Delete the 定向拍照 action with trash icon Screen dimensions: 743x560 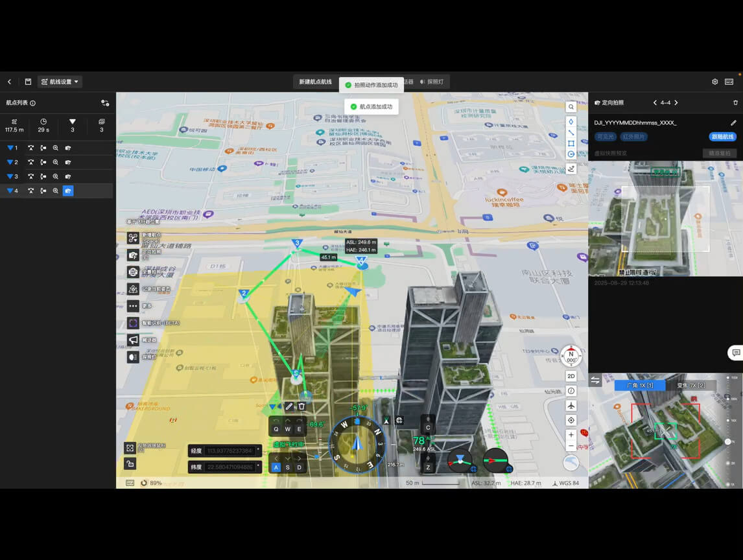[735, 103]
